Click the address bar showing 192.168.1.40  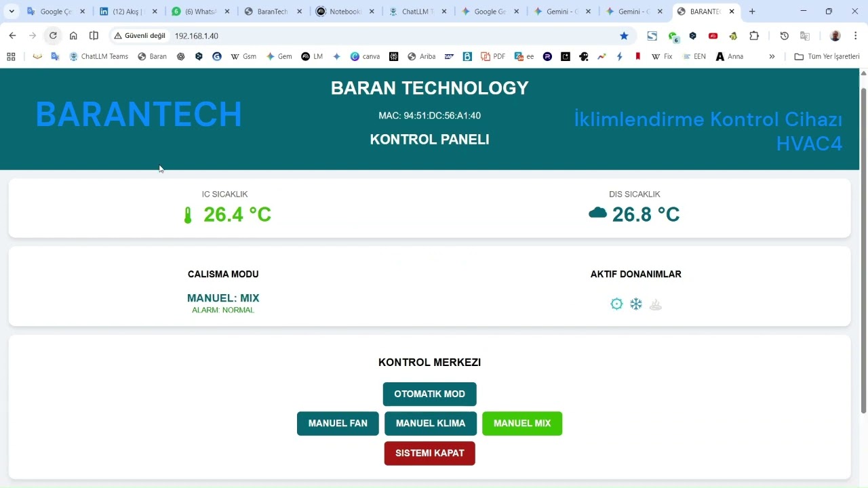coord(393,36)
